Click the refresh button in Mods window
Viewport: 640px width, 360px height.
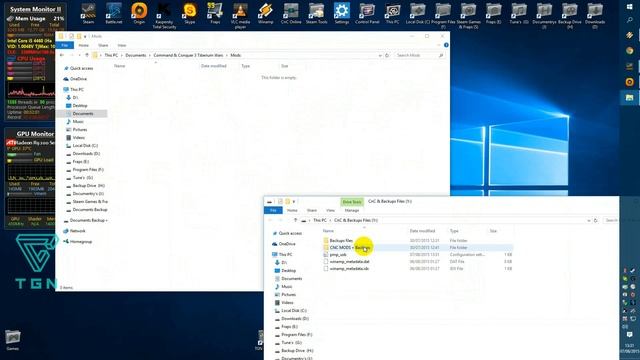click(x=387, y=55)
